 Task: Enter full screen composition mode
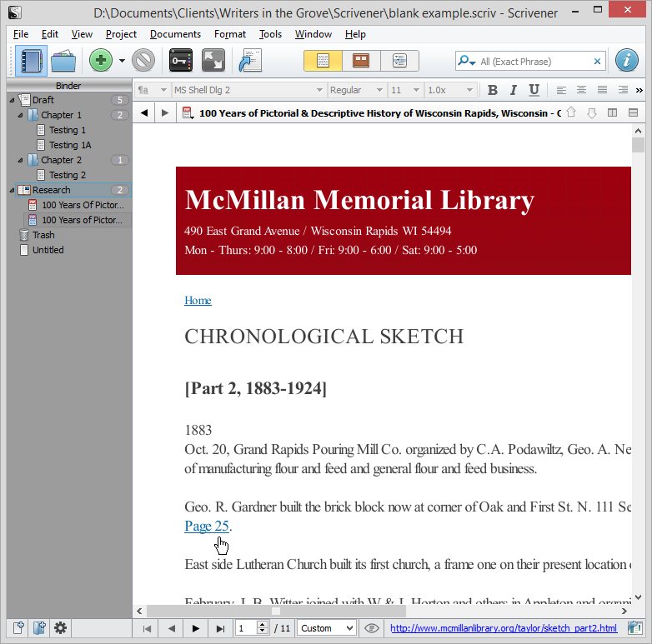pyautogui.click(x=213, y=61)
